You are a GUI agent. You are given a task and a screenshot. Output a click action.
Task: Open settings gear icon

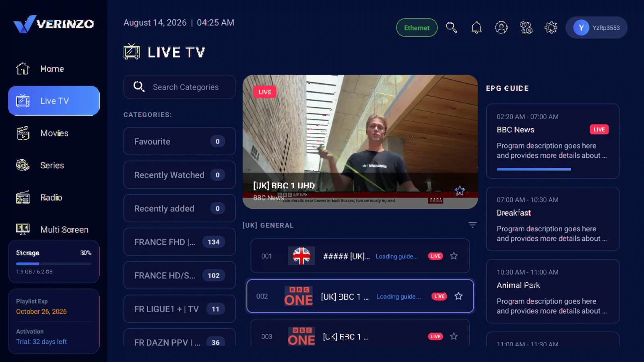(x=551, y=27)
